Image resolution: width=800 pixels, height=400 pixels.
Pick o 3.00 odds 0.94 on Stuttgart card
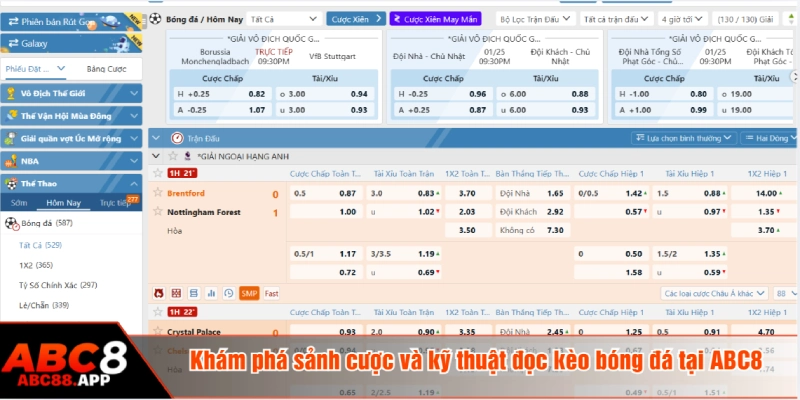coord(326,94)
